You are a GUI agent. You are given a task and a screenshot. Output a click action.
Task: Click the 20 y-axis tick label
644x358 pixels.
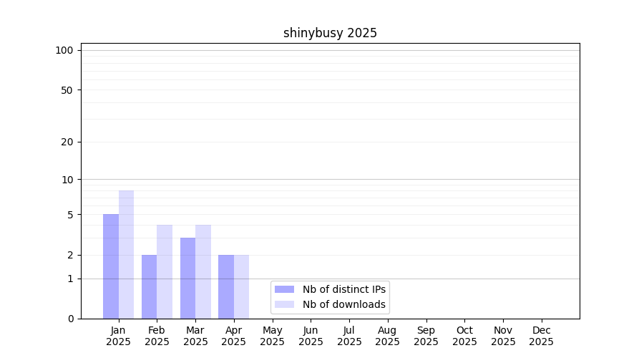(67, 142)
